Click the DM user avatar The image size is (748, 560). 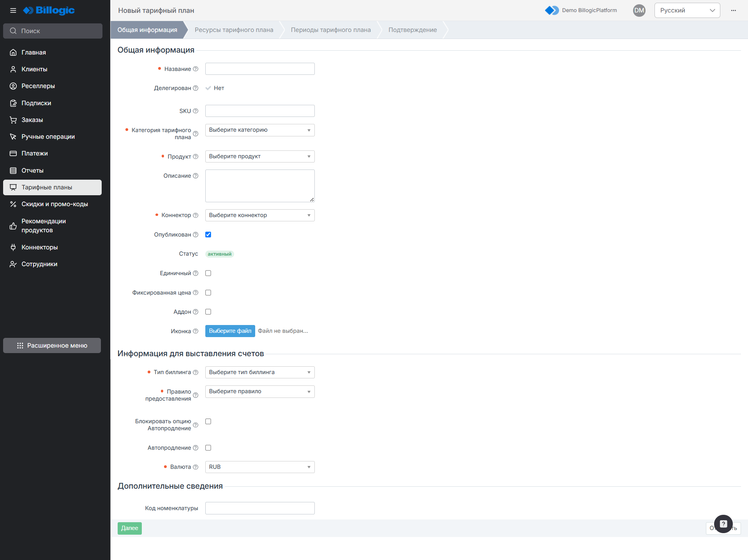click(x=639, y=11)
